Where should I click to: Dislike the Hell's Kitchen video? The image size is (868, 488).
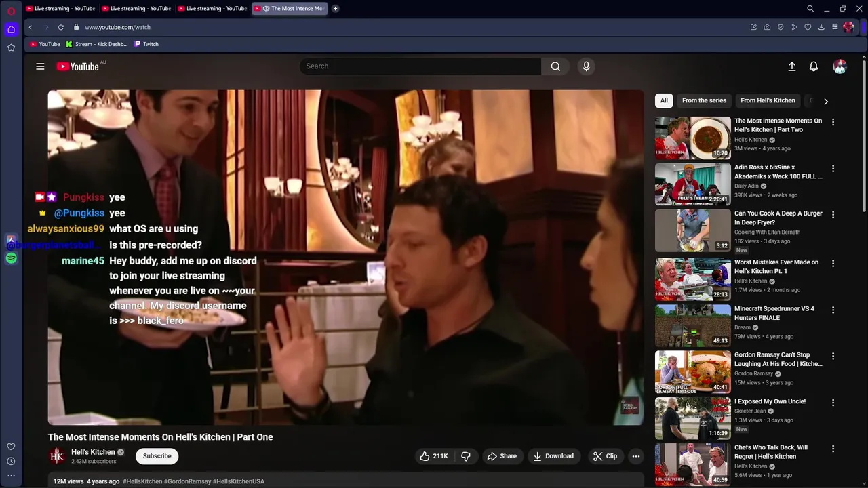click(466, 456)
